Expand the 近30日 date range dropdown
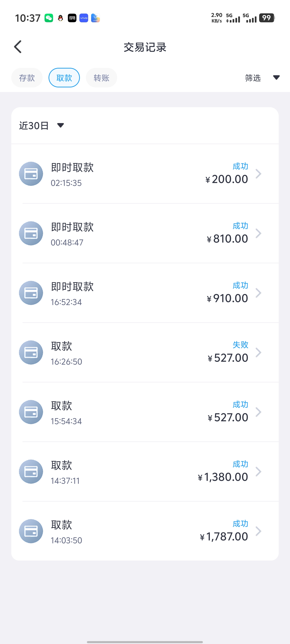 (41, 126)
